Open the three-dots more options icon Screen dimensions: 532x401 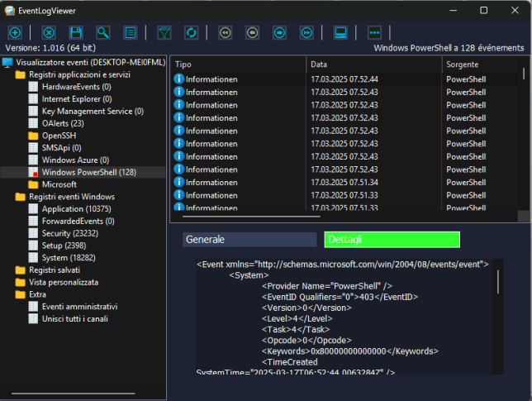(x=374, y=32)
